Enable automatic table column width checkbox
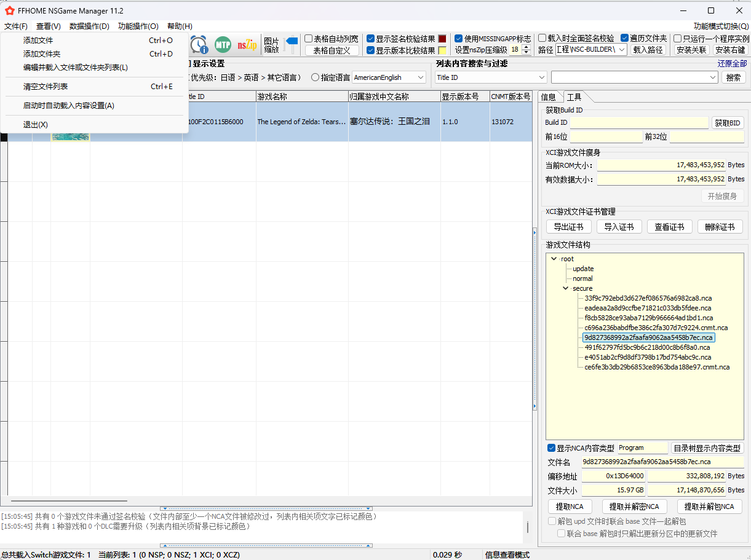Screen dimensions: 751x560 pos(309,38)
